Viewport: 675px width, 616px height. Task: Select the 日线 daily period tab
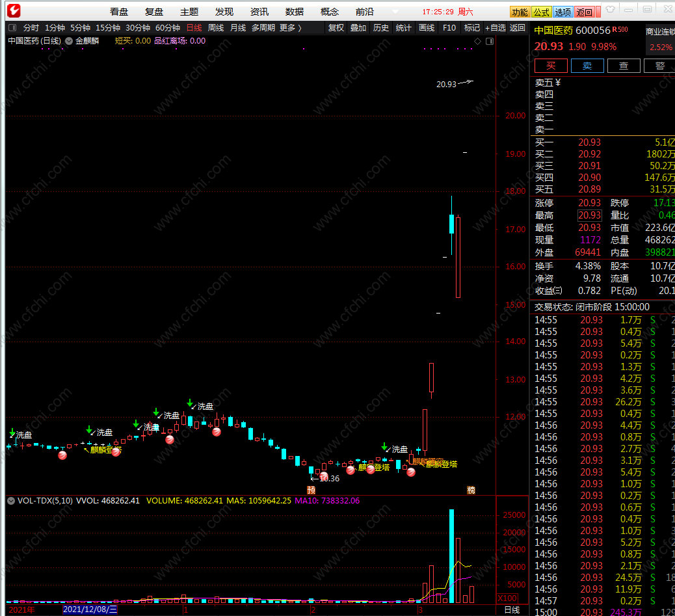click(x=194, y=28)
